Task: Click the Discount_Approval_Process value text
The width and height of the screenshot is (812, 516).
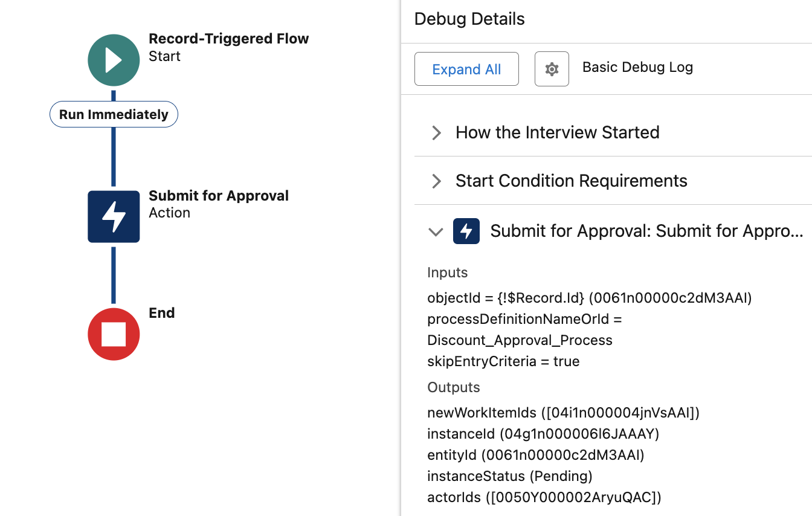Action: pyautogui.click(x=520, y=340)
